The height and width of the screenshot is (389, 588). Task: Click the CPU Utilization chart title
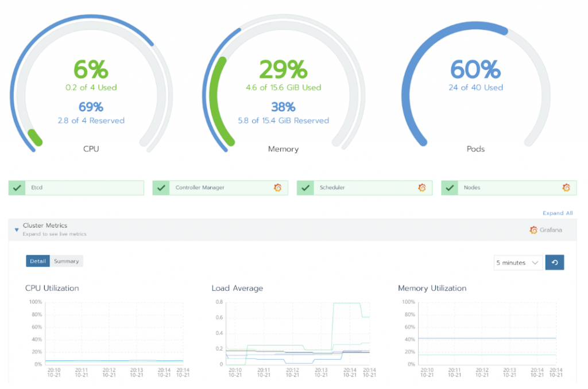tap(52, 288)
